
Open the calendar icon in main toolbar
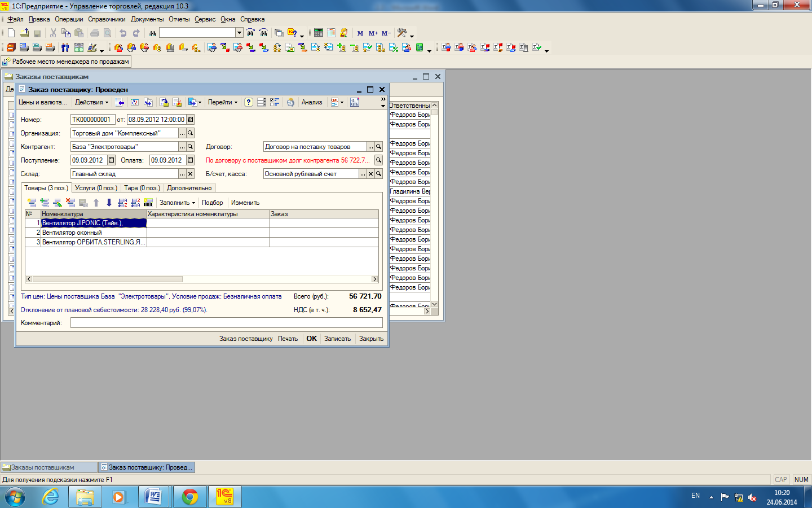click(x=332, y=33)
